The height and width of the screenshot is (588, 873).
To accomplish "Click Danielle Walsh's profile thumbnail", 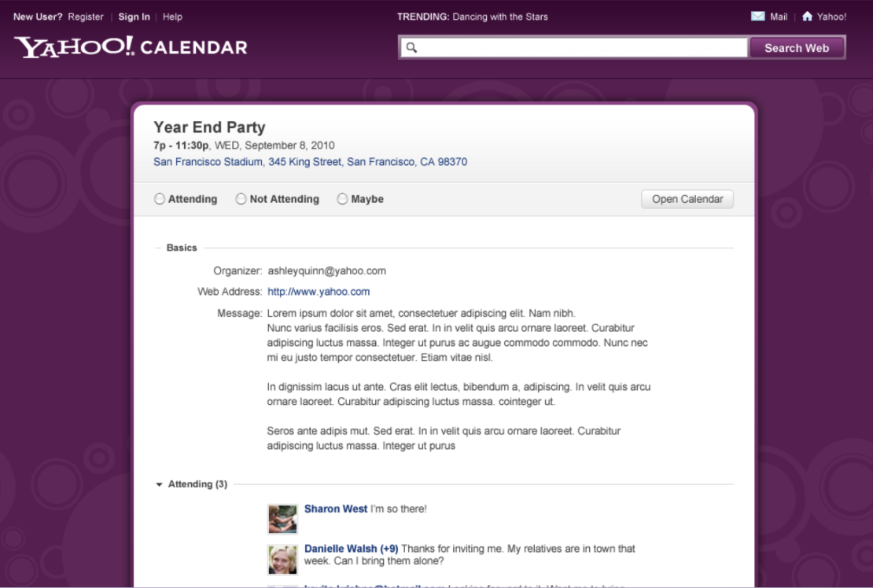I will (x=282, y=559).
